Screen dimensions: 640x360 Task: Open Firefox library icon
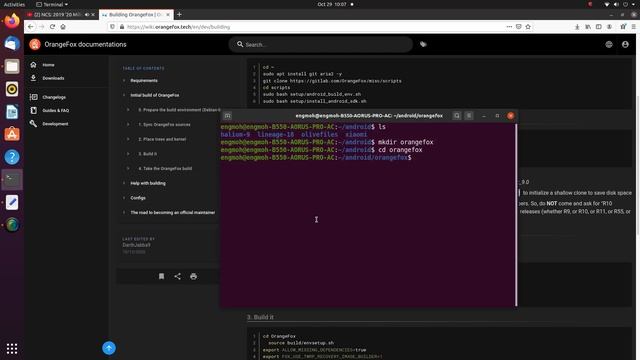point(588,27)
